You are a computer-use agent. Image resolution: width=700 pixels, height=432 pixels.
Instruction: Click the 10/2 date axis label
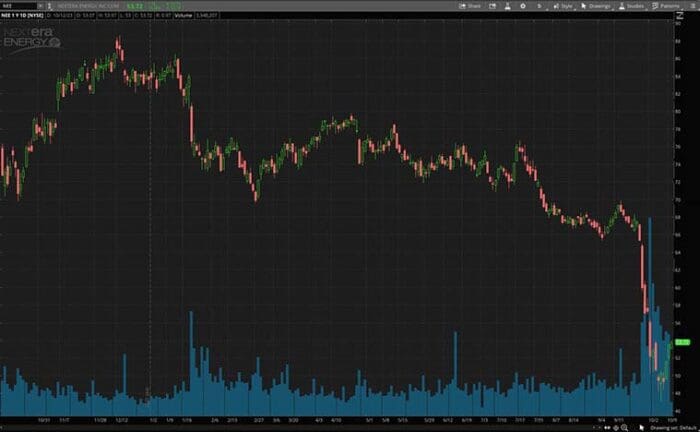pyautogui.click(x=653, y=420)
